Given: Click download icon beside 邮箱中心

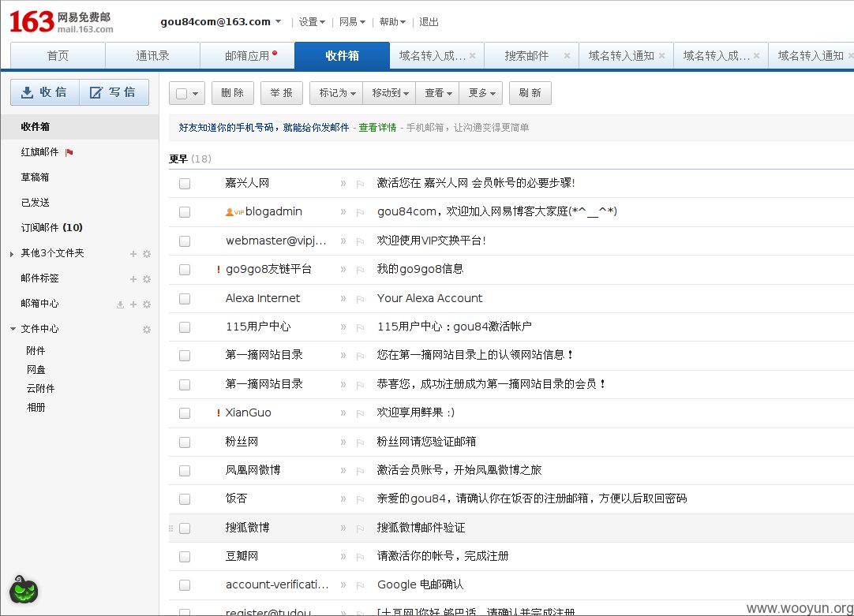Looking at the screenshot, I should point(121,304).
